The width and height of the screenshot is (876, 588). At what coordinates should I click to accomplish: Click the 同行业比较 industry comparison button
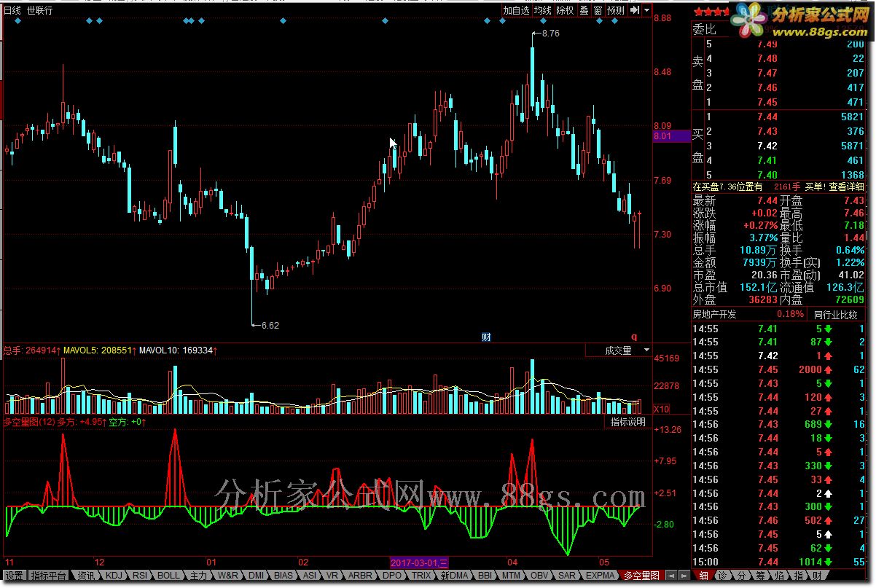point(835,314)
